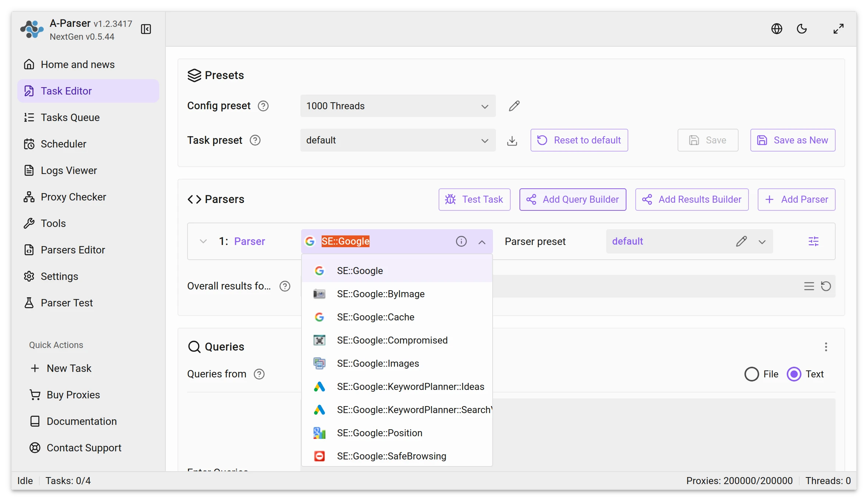Click Threads: 0 status text

(828, 481)
